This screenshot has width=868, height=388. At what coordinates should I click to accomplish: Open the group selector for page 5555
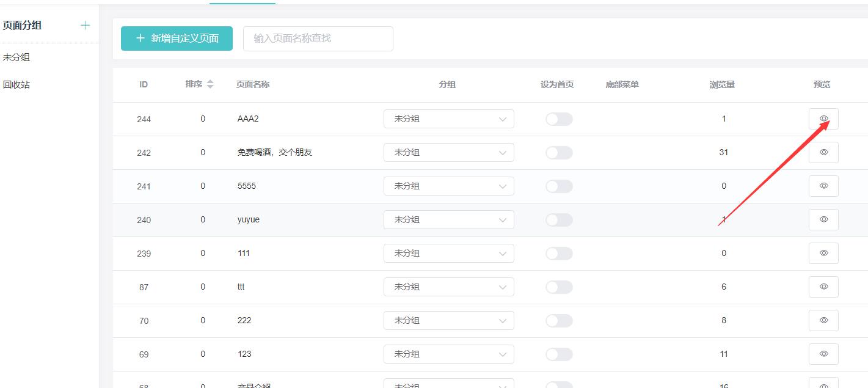449,186
